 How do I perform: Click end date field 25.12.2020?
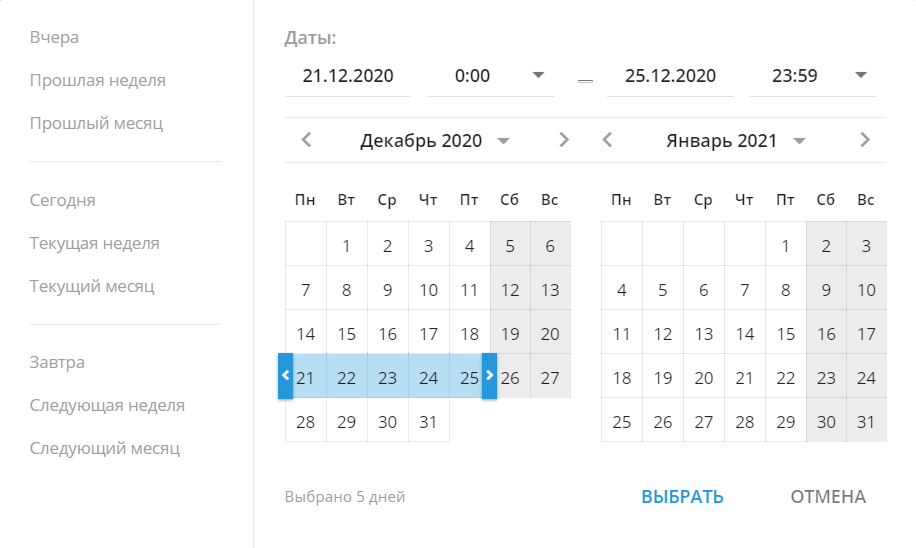pos(670,76)
